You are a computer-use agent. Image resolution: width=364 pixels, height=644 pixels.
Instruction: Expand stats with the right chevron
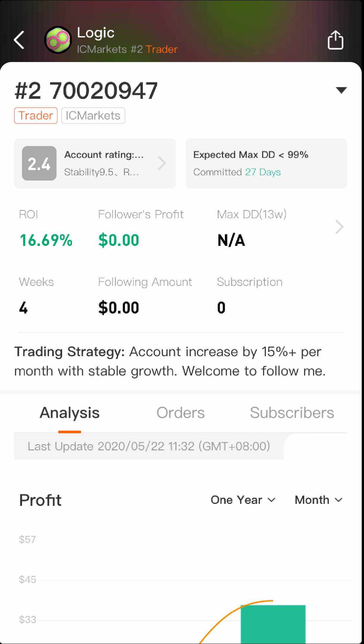coord(339,227)
